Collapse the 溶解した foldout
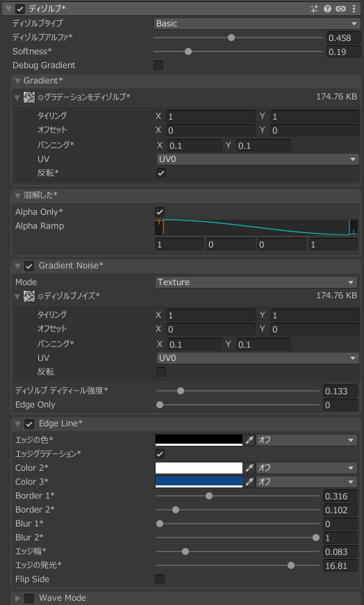The width and height of the screenshot is (364, 605). pos(17,195)
